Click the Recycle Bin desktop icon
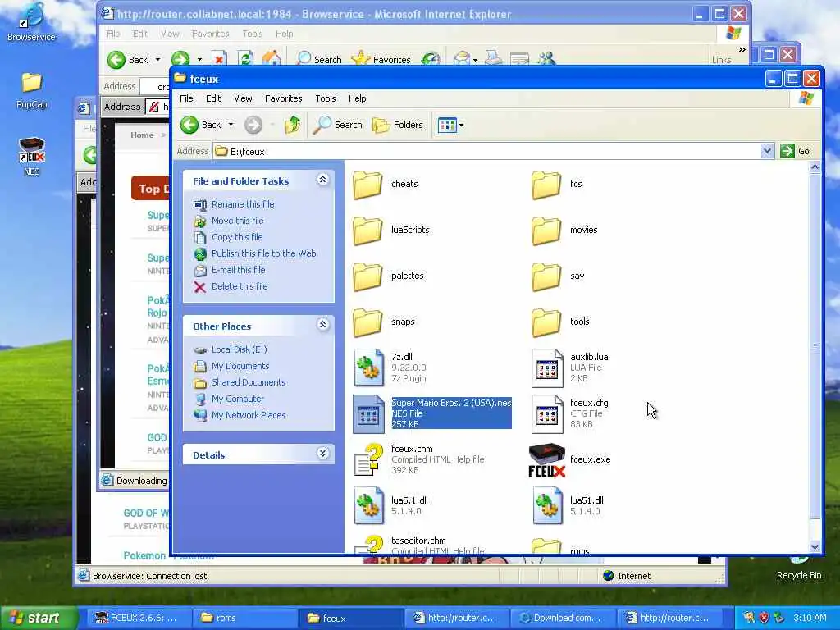 click(x=799, y=568)
